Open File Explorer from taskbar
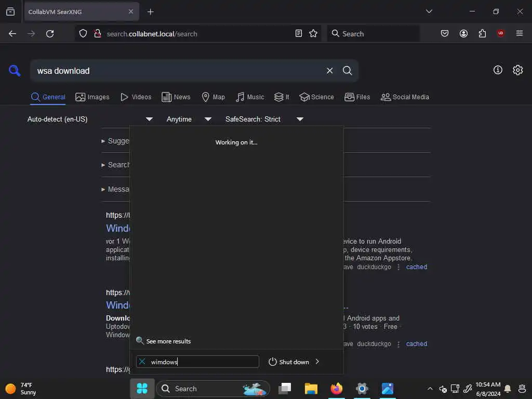This screenshot has width=532, height=399. (311, 389)
